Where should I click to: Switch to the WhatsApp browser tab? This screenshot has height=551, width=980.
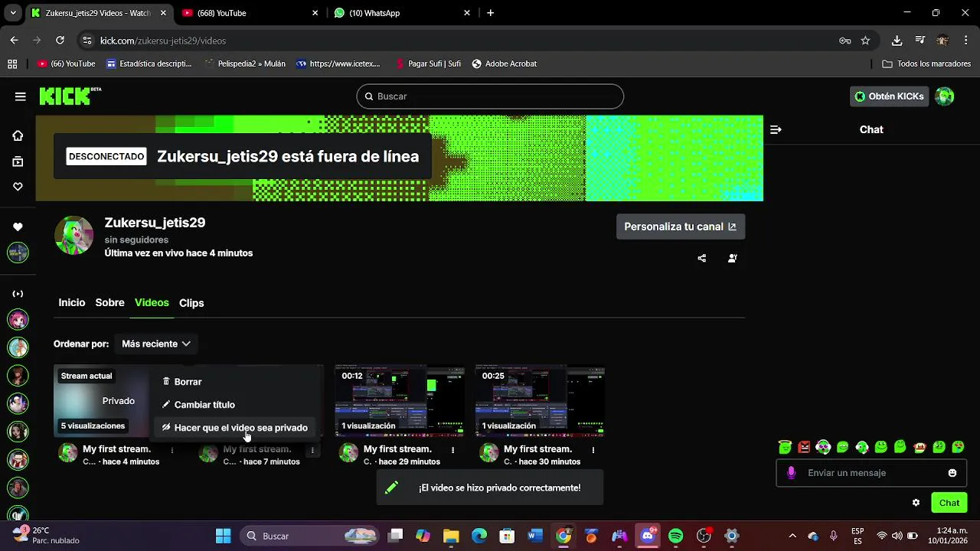(x=403, y=13)
